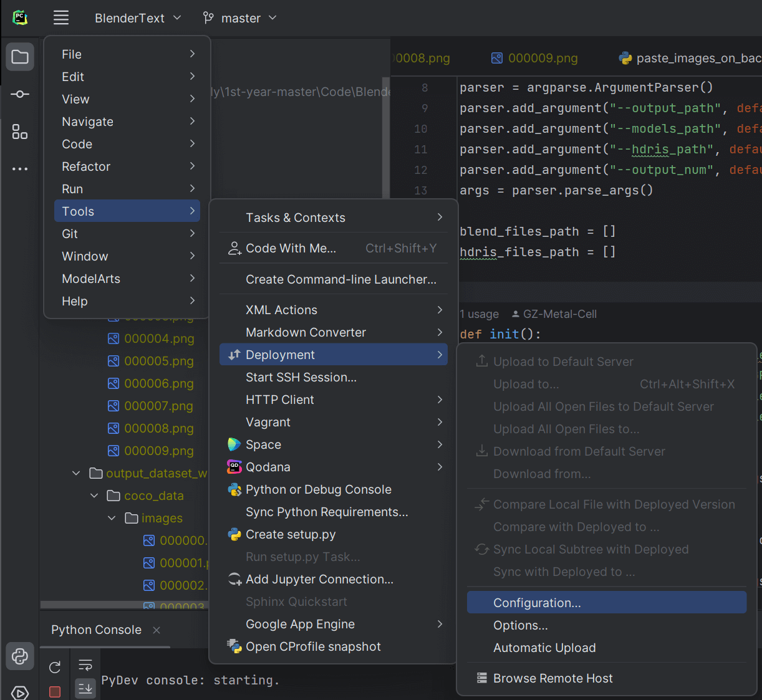This screenshot has height=700, width=762.
Task: Collapse the images folder
Action: click(x=112, y=518)
